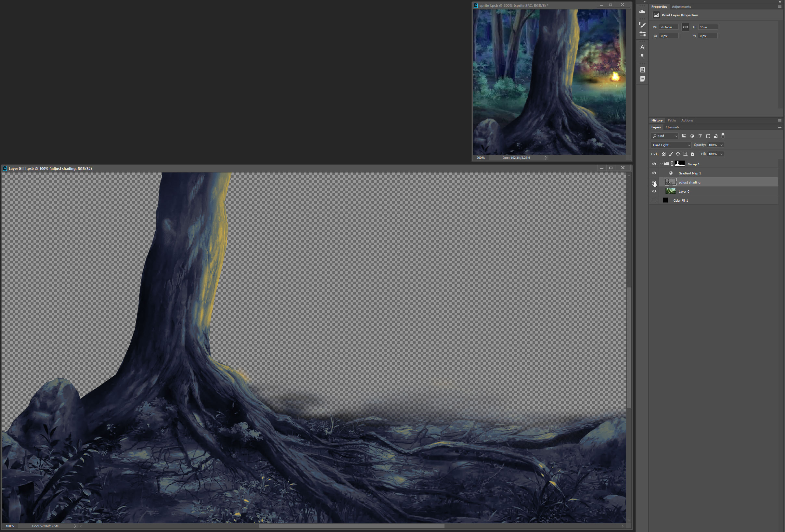Hide the Gradient Map 1 layer
Viewport: 785px width, 532px height.
point(654,173)
